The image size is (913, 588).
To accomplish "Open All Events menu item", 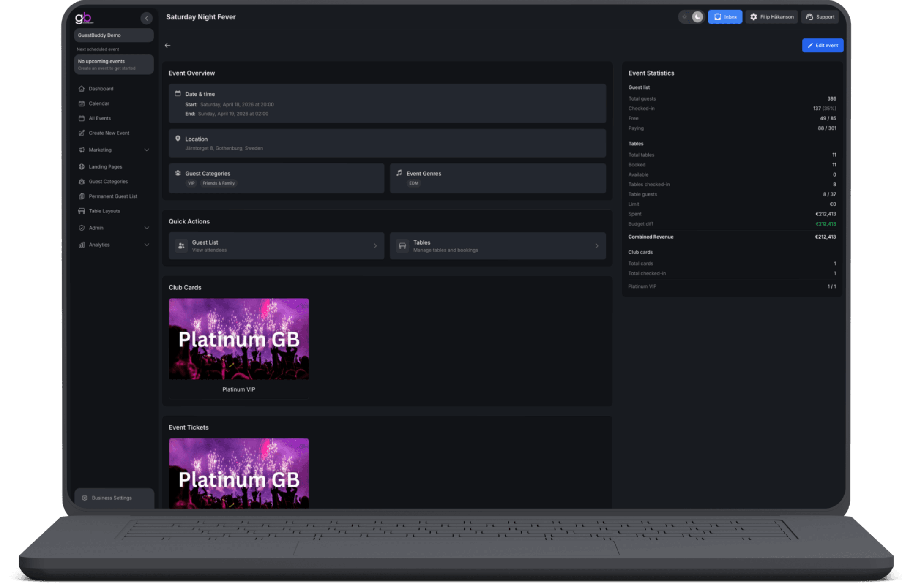I will tap(100, 118).
